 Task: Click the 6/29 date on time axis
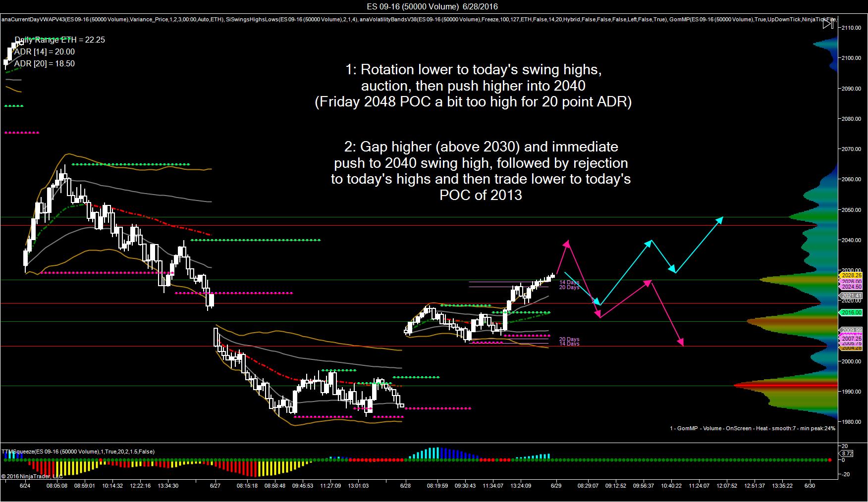coord(556,486)
